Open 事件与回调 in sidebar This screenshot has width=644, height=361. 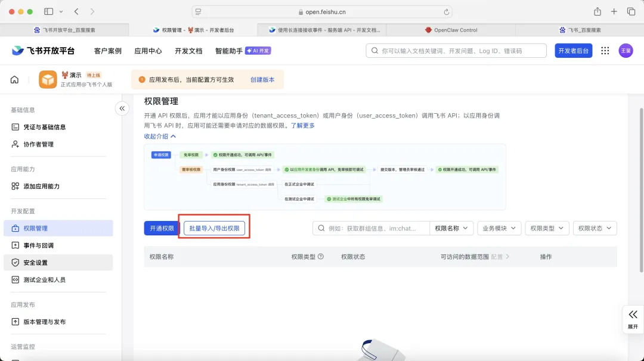(x=58, y=245)
